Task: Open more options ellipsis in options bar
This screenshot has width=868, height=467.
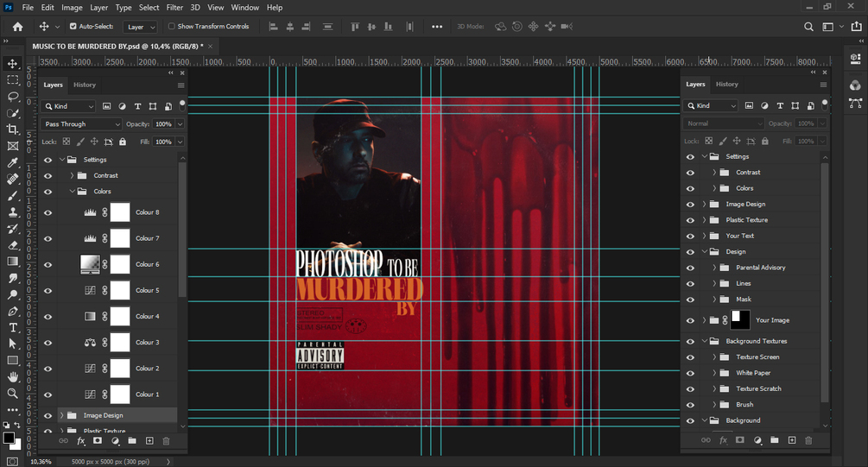Action: (437, 27)
